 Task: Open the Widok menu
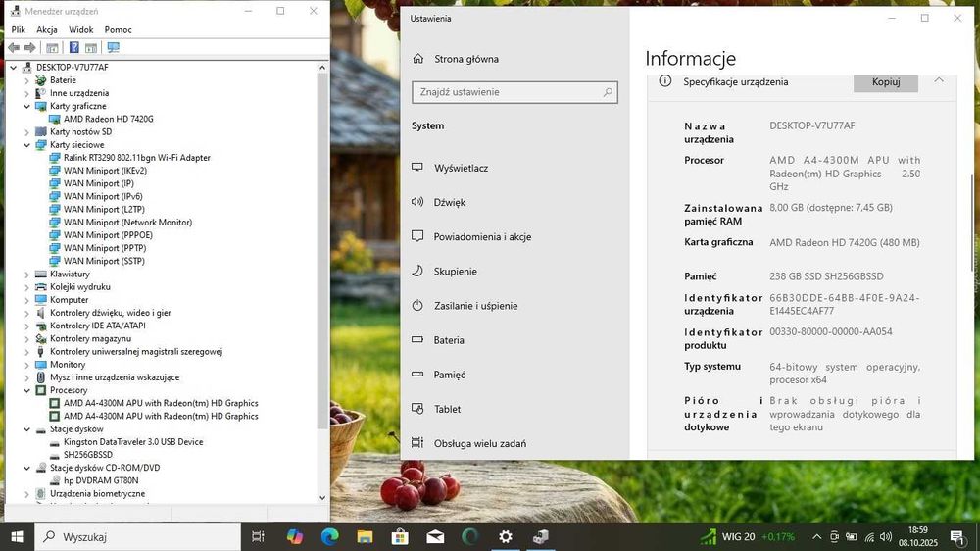80,29
